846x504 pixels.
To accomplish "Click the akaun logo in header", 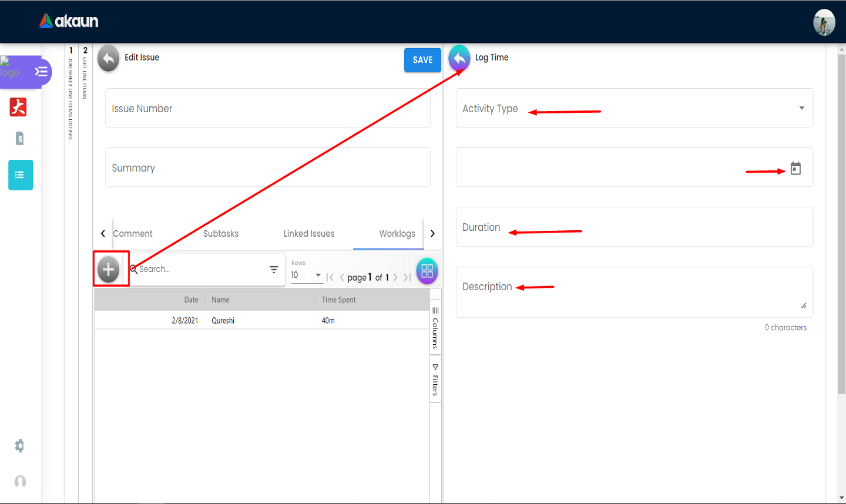I will pos(69,21).
